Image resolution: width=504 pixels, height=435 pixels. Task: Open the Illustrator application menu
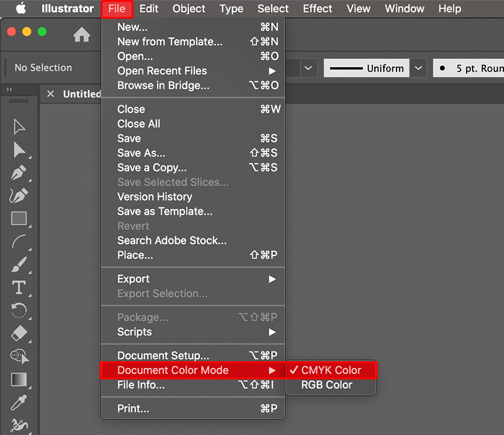68,8
